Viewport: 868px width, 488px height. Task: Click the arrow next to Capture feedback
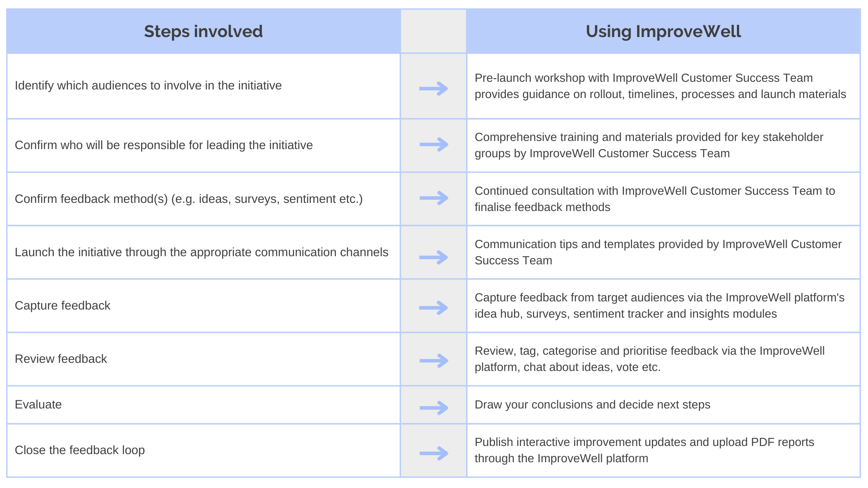[434, 308]
